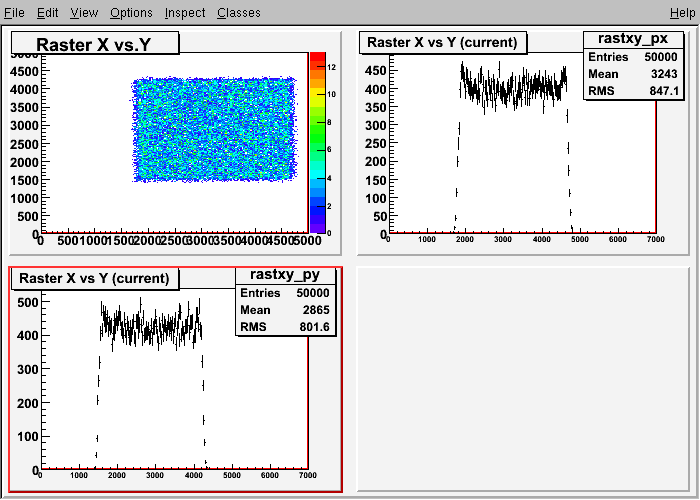Click the red top section of the color palette
700x500 pixels.
(318, 57)
